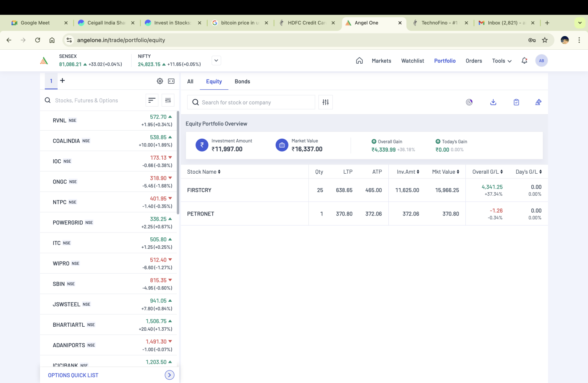Expand the indices dropdown next to NIFTY
Screen dimensions: 588x383
(216, 60)
